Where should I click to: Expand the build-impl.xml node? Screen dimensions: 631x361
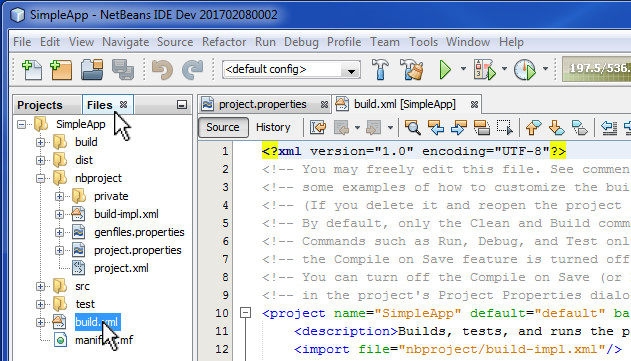coord(59,214)
